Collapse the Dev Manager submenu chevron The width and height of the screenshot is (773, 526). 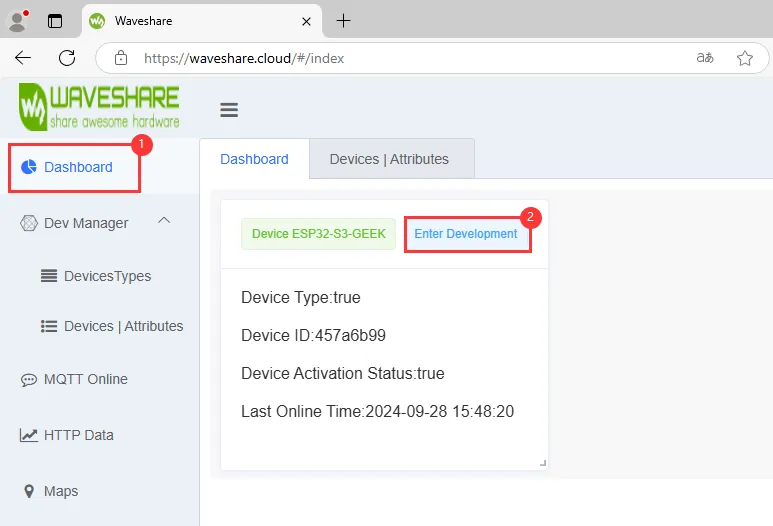point(165,221)
